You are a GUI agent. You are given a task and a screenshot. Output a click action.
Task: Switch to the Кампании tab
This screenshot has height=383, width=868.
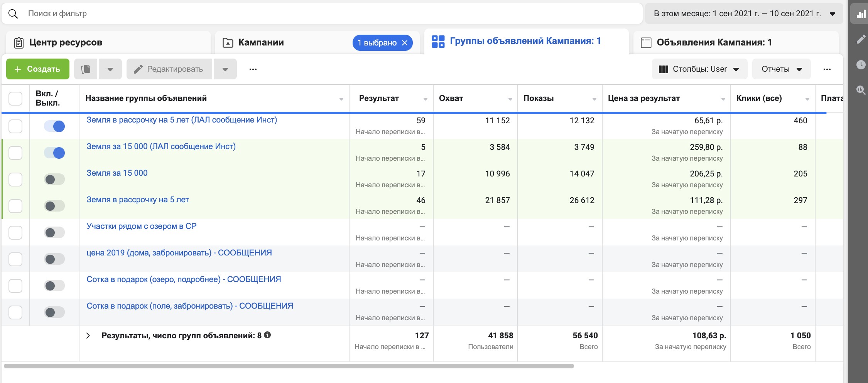coord(261,42)
